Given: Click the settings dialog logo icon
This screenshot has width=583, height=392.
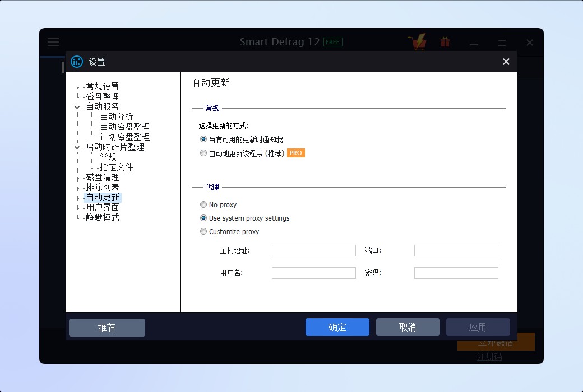Looking at the screenshot, I should click(x=77, y=62).
